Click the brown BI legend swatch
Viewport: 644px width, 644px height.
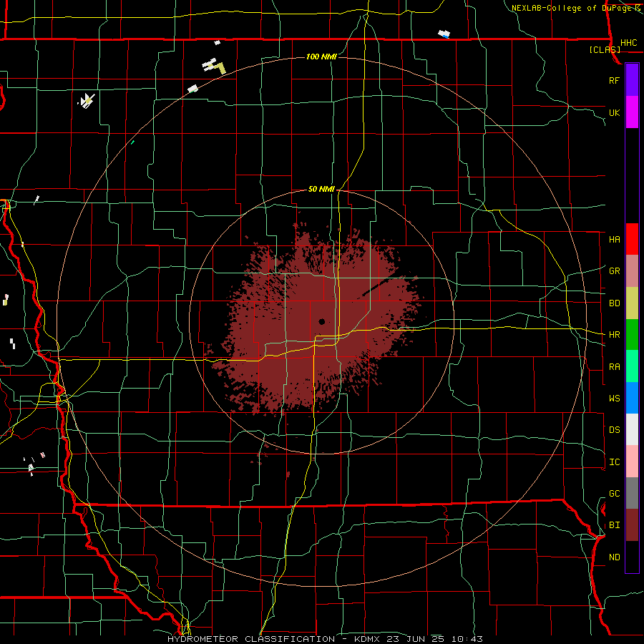coord(632,525)
